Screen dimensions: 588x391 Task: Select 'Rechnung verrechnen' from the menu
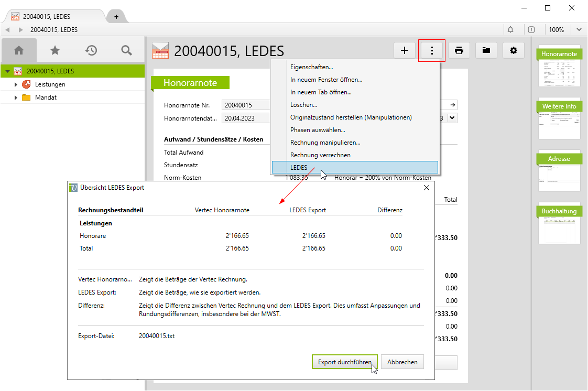(x=320, y=154)
